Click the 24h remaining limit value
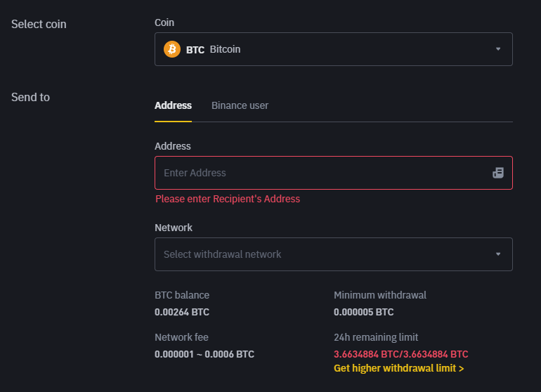The height and width of the screenshot is (392, 541). pyautogui.click(x=400, y=354)
